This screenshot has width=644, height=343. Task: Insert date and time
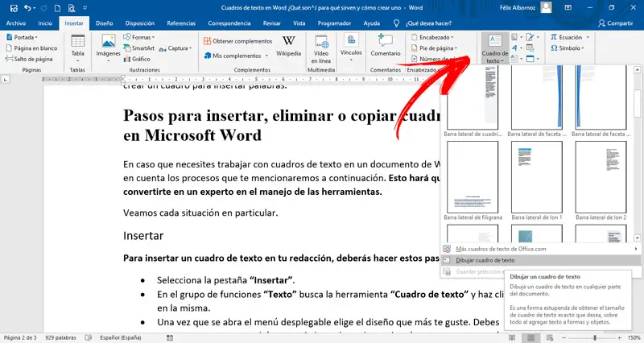tap(530, 48)
